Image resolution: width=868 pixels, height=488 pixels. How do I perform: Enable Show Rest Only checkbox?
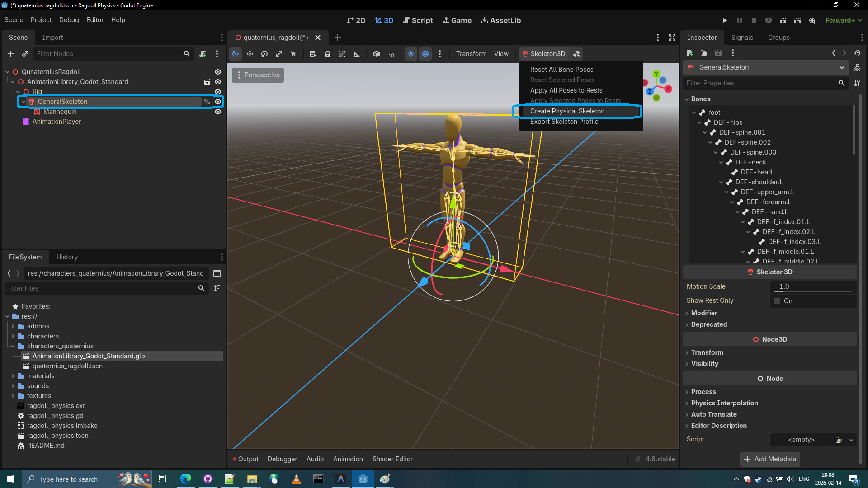(x=777, y=301)
